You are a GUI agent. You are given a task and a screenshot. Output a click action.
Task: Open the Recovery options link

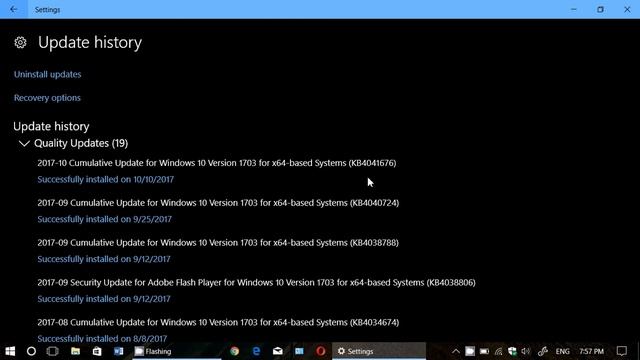[x=47, y=98]
